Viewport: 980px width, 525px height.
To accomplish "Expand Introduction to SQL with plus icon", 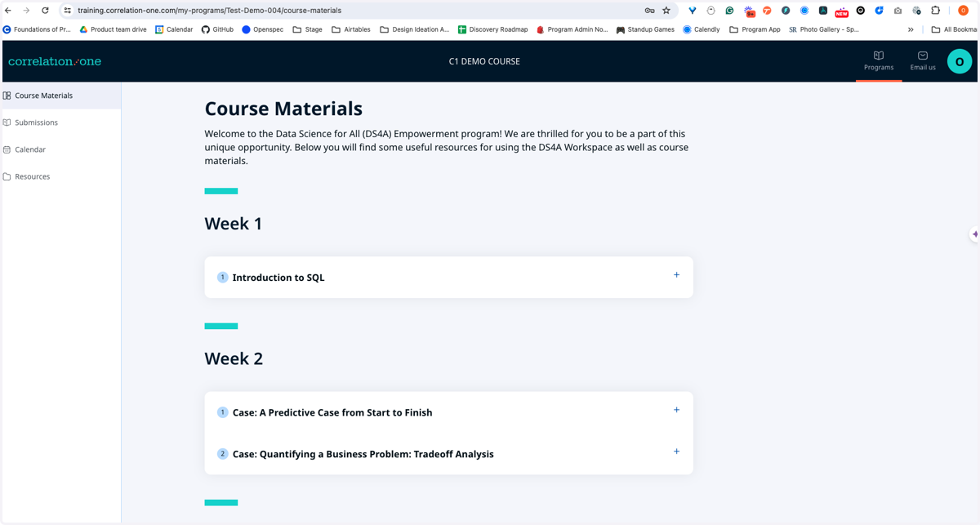I will pos(676,275).
